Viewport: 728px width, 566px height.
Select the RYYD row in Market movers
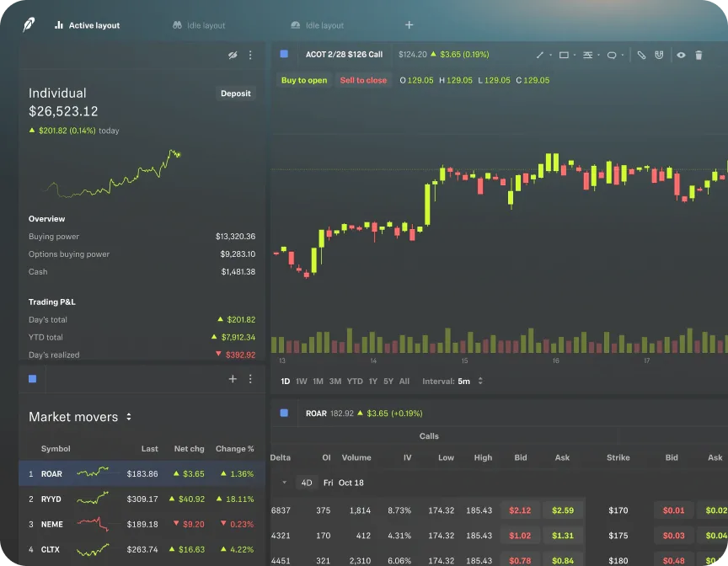142,499
